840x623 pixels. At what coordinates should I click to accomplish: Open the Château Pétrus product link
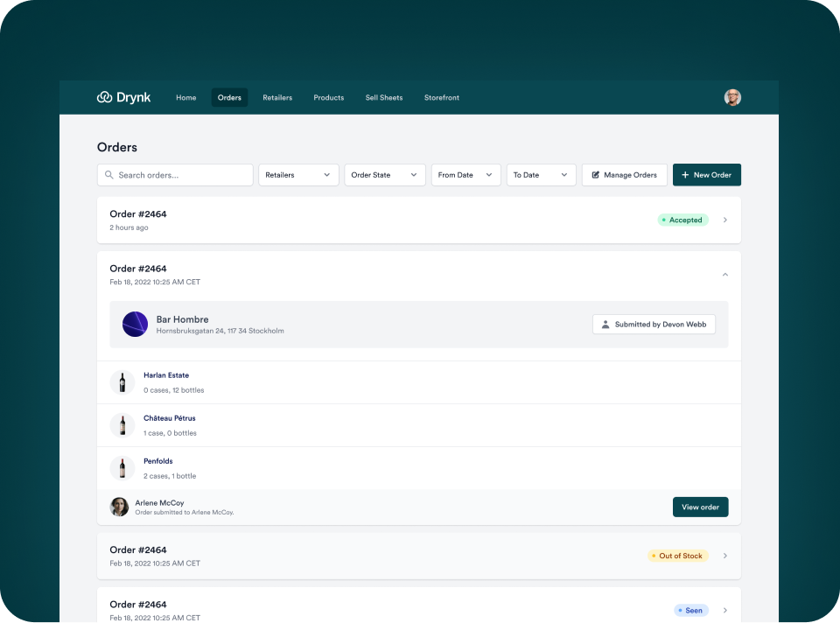pyautogui.click(x=169, y=418)
